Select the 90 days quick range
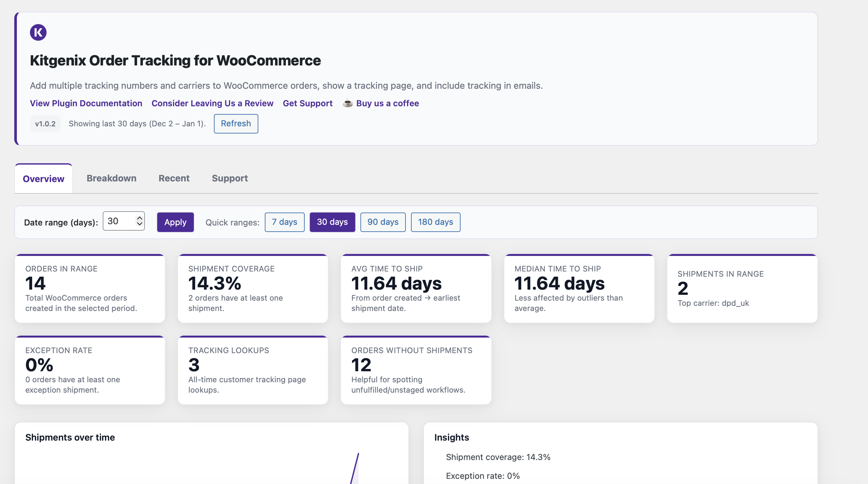The height and width of the screenshot is (484, 868). click(x=383, y=222)
